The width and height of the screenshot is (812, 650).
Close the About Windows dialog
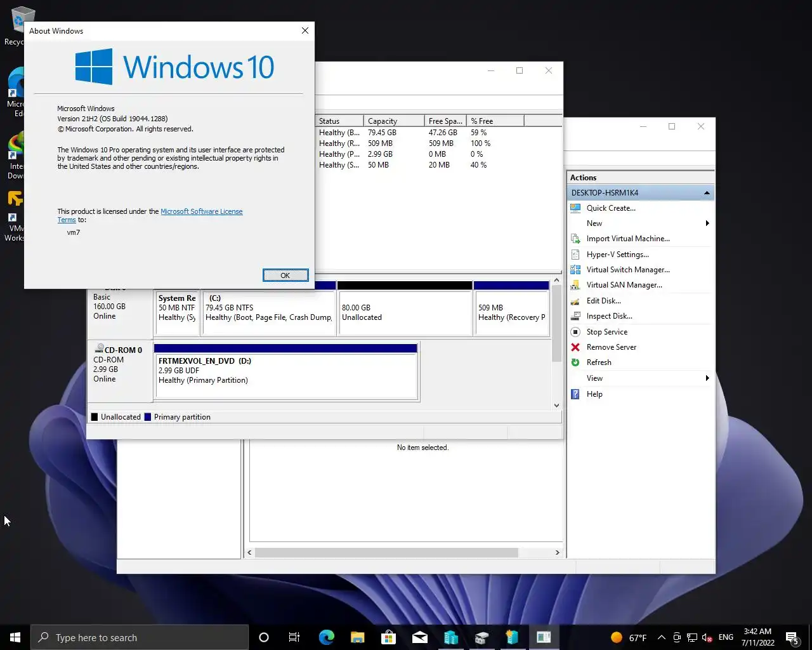tap(305, 30)
